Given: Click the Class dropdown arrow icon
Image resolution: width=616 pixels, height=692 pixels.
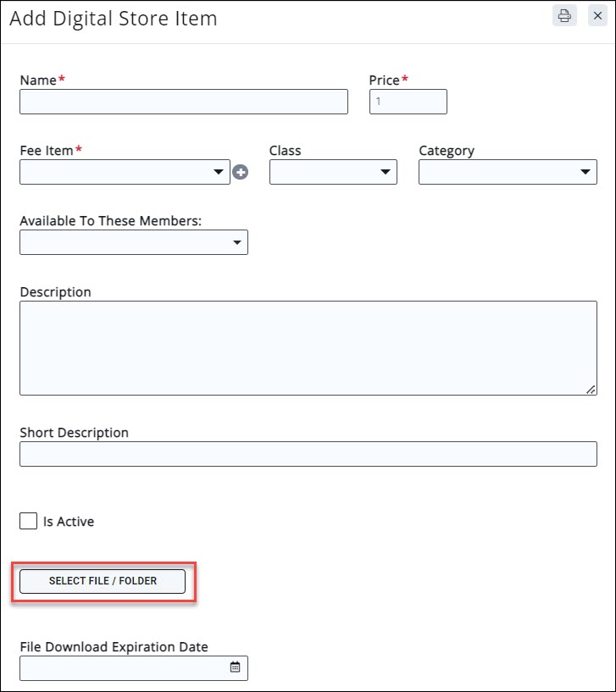Looking at the screenshot, I should point(386,171).
